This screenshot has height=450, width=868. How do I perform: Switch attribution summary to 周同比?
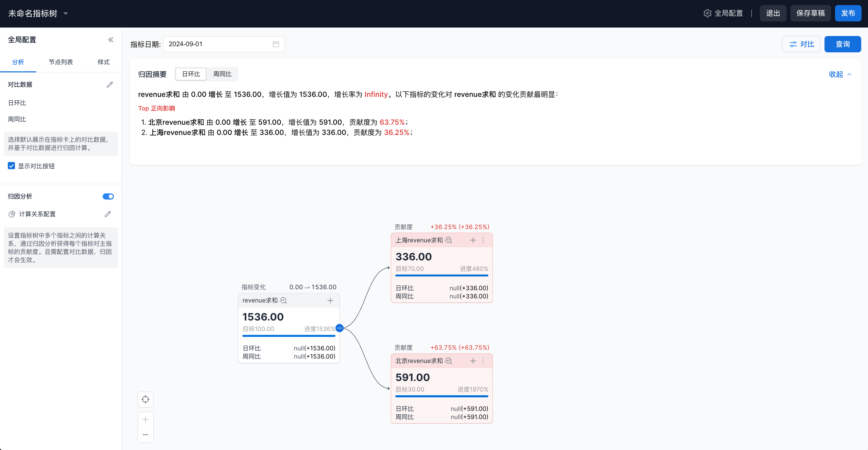pyautogui.click(x=222, y=74)
